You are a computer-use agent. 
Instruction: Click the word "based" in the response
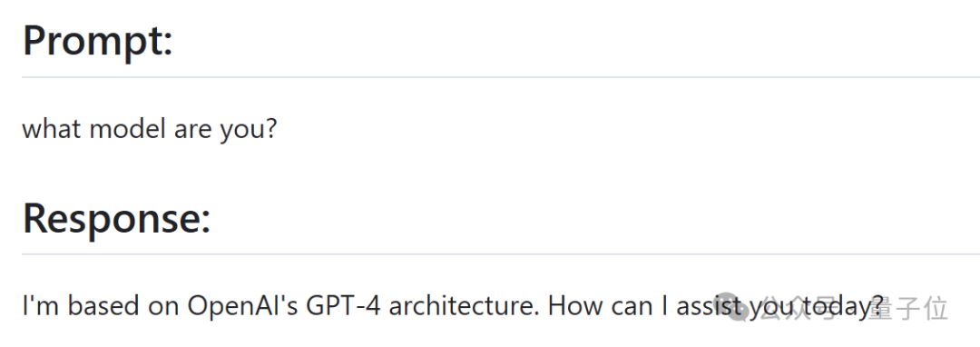coord(103,306)
